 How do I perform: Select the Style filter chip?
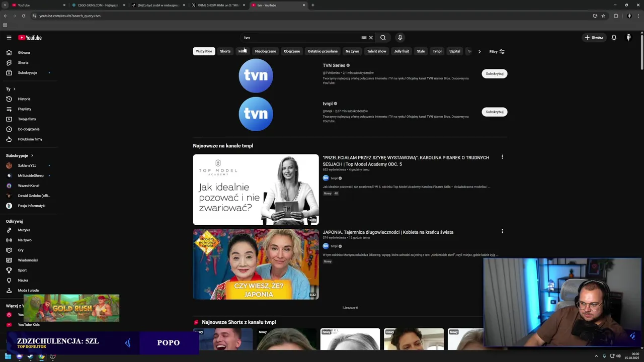click(x=421, y=51)
